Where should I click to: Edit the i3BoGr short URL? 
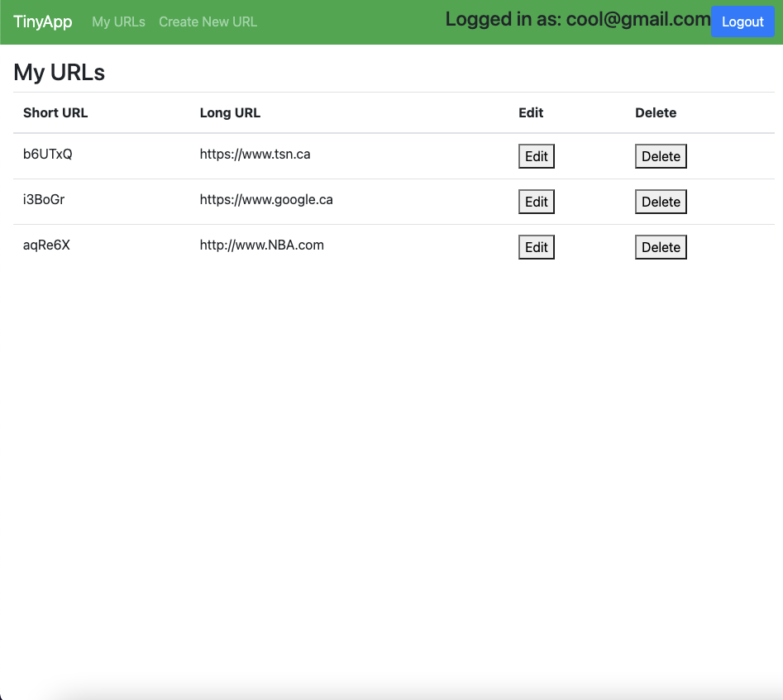(x=536, y=201)
